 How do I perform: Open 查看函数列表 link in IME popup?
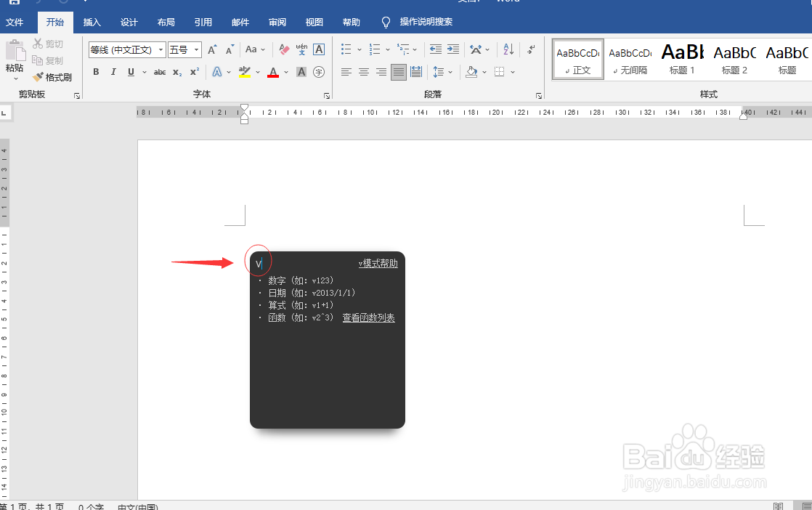point(369,318)
